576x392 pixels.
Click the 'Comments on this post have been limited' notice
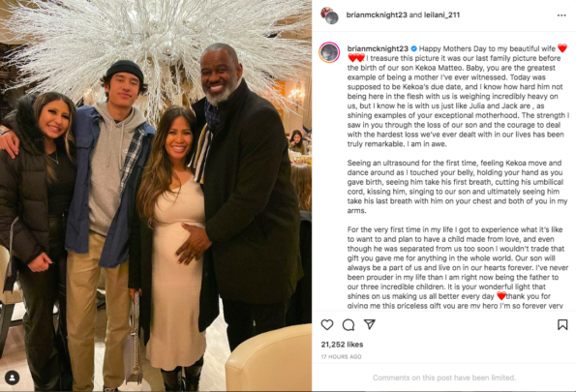point(444,377)
